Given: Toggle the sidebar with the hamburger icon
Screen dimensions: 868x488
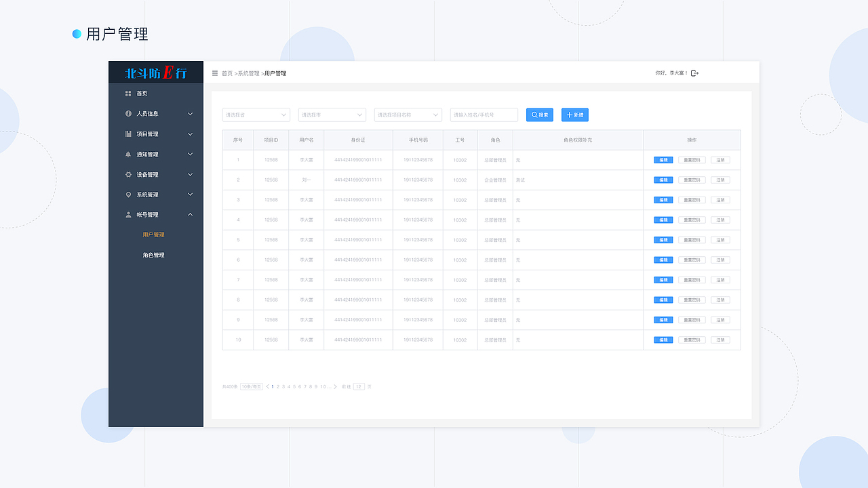Looking at the screenshot, I should 215,73.
